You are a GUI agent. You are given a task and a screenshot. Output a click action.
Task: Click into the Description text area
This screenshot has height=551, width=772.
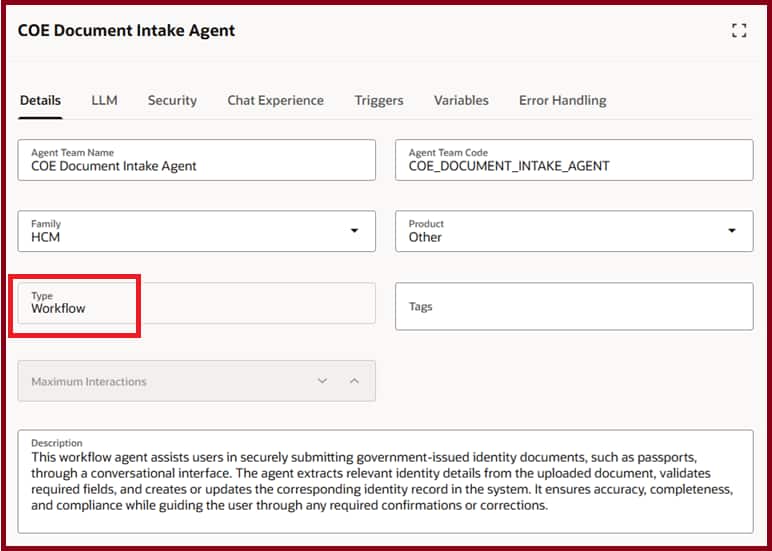pyautogui.click(x=385, y=482)
